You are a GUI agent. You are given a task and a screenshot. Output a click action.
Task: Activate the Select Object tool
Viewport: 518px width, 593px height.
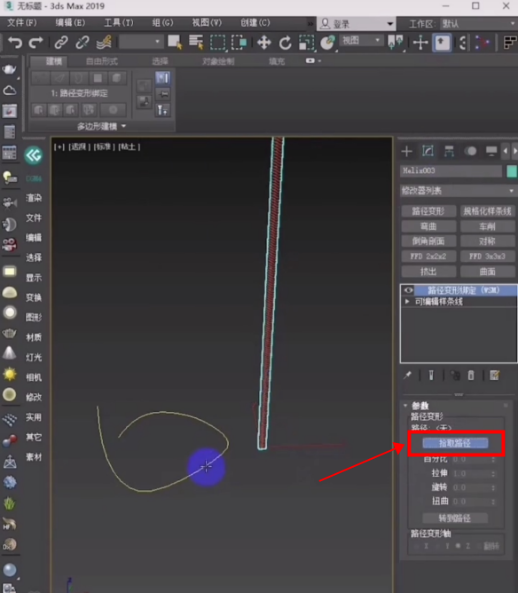coord(175,42)
